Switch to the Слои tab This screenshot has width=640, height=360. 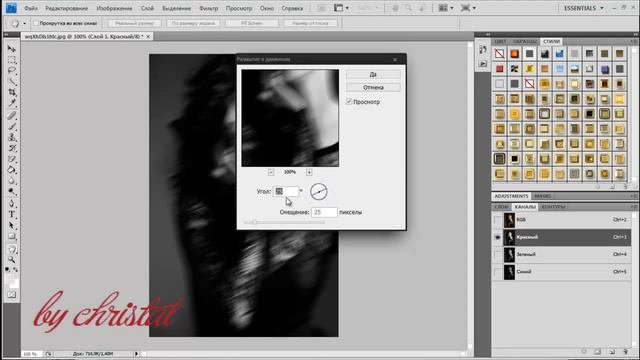click(x=501, y=207)
